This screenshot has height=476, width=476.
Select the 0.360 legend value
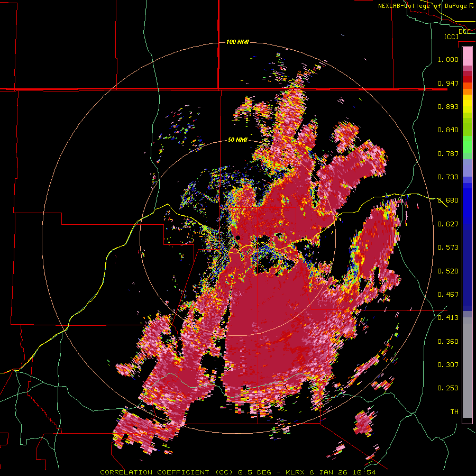[x=448, y=342]
